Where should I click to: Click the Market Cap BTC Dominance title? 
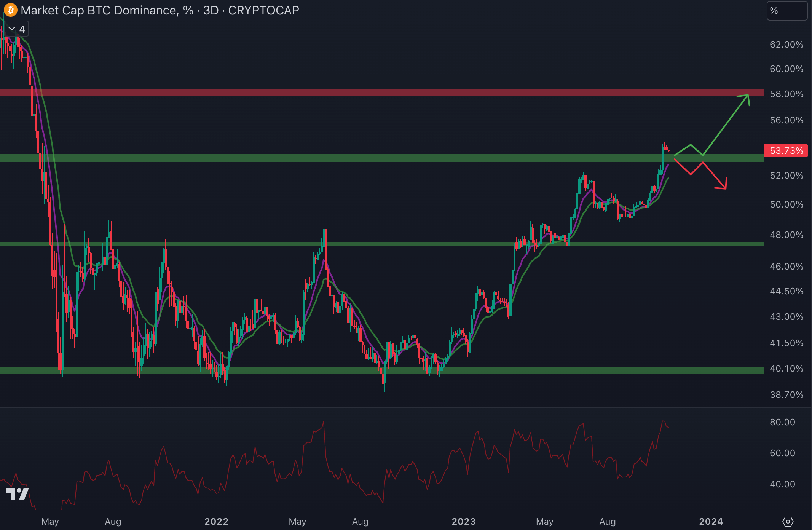point(99,10)
